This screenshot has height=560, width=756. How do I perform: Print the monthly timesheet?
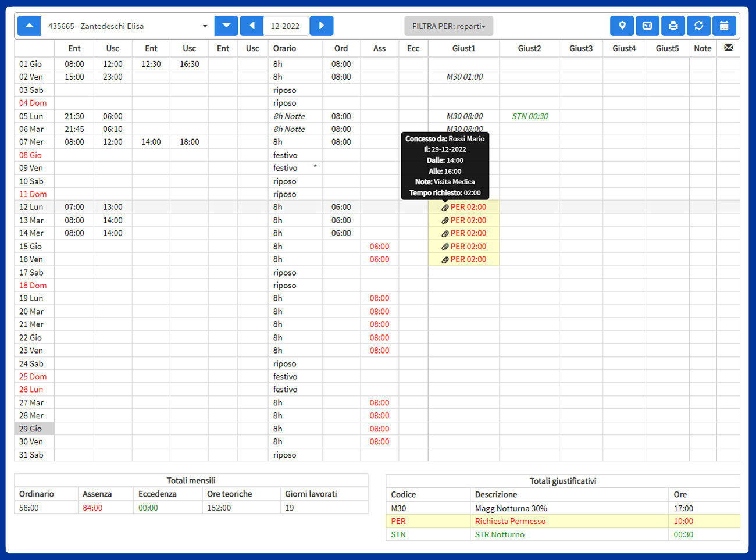(673, 26)
